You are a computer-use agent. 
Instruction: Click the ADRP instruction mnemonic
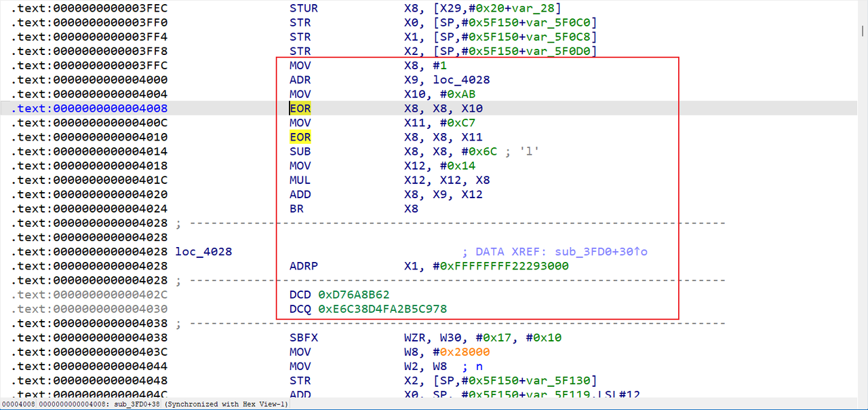303,266
